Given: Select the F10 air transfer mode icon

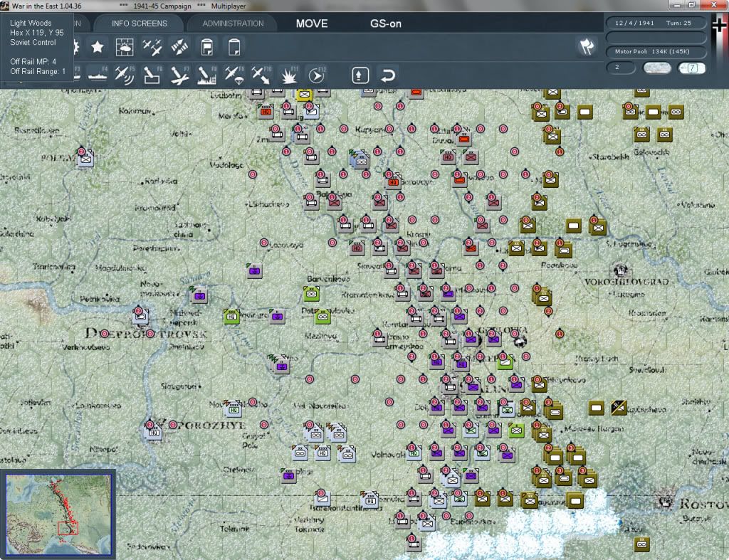Looking at the screenshot, I should (261, 75).
